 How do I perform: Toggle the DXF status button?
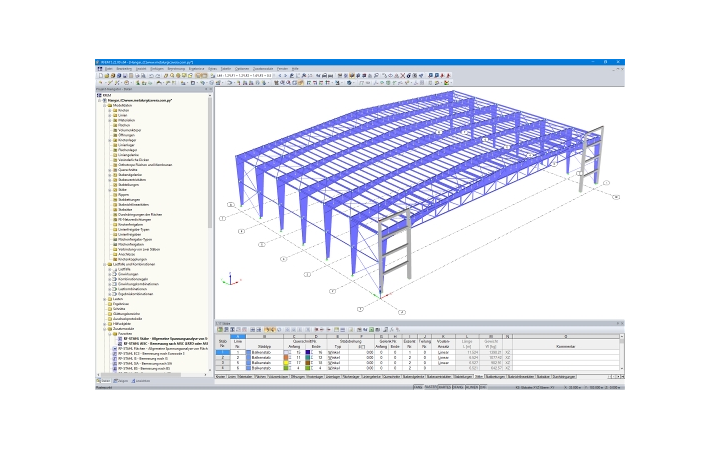(x=483, y=387)
